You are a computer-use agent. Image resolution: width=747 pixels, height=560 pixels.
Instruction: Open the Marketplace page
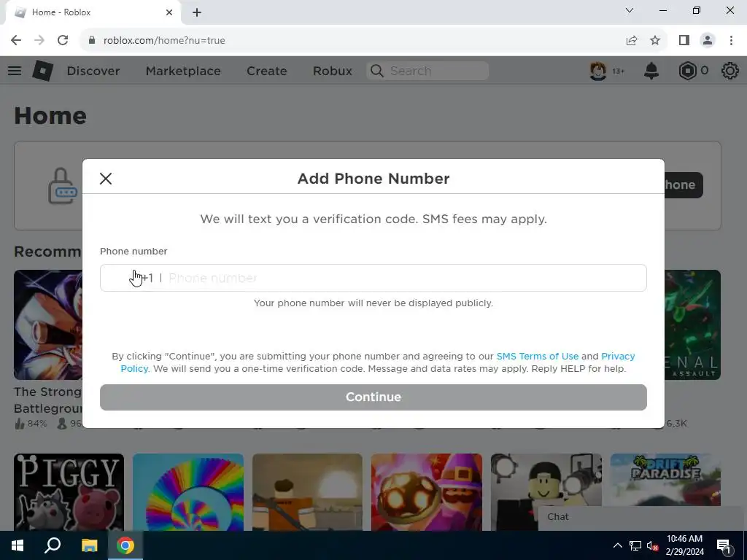(x=183, y=71)
